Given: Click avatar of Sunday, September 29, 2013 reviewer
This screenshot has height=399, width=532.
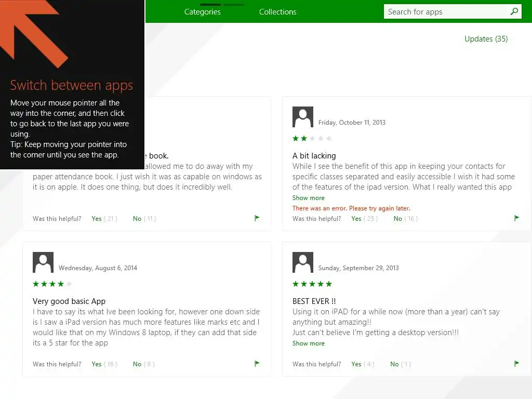Looking at the screenshot, I should [x=303, y=262].
